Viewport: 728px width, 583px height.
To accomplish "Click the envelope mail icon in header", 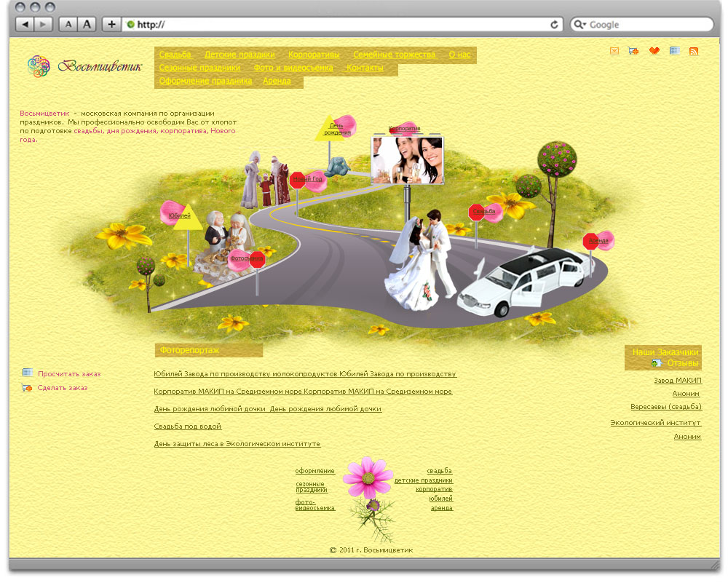I will pos(614,52).
